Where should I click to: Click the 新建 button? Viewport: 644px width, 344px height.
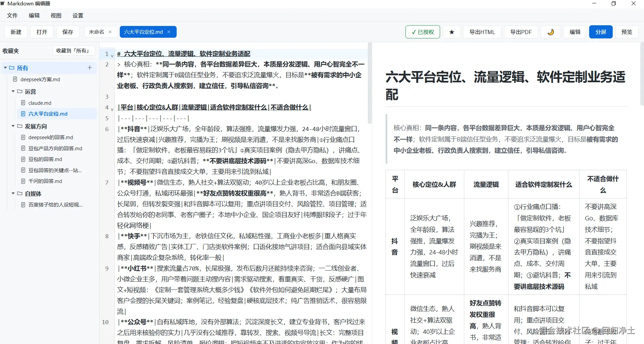[16, 32]
